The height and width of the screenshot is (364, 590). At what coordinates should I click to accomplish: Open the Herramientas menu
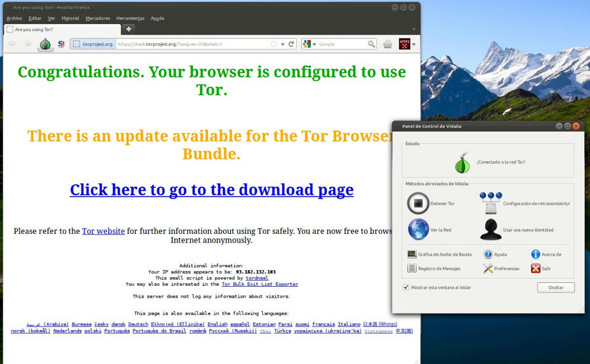[x=130, y=18]
